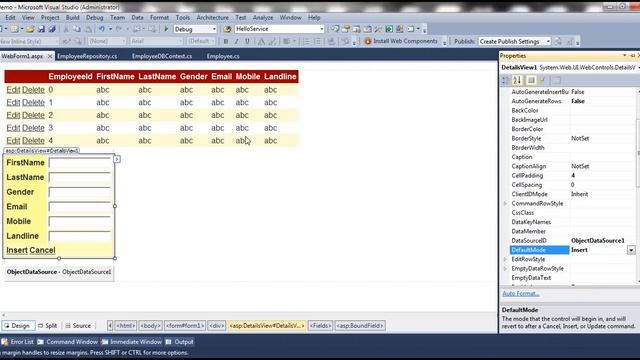Click the Categorized view icon in Properties
640x360 pixels.
pos(506,80)
